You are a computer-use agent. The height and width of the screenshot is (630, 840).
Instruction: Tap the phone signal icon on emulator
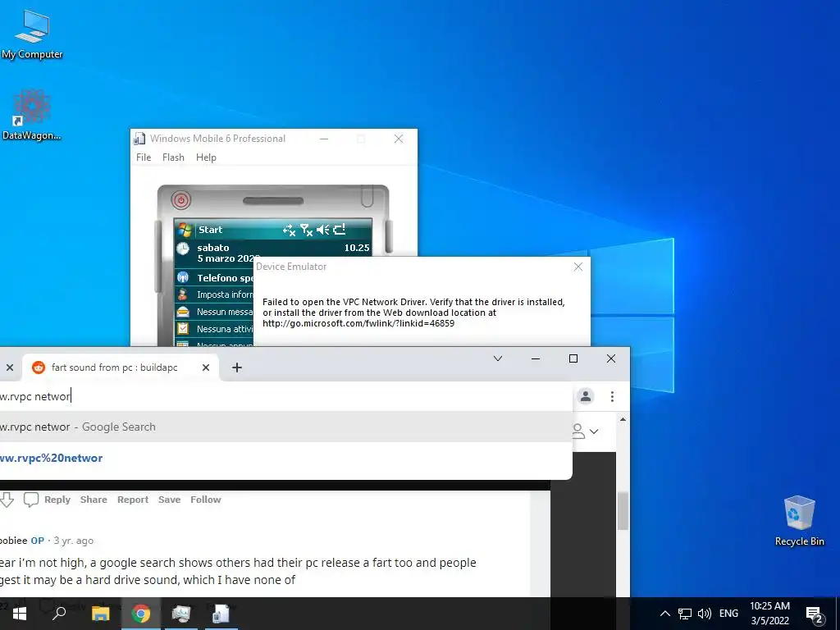coord(307,230)
